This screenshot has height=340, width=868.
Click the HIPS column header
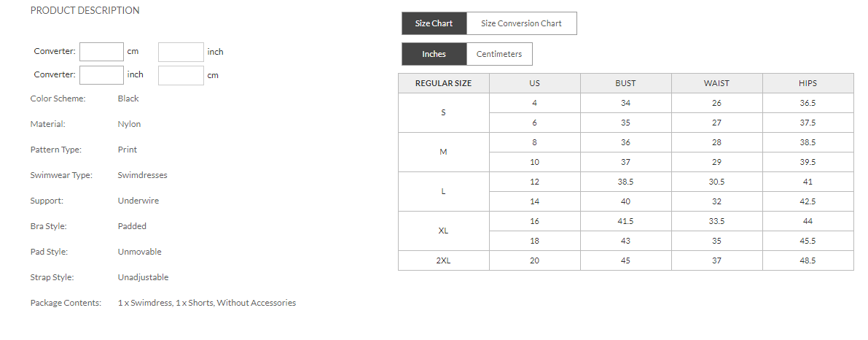(808, 83)
